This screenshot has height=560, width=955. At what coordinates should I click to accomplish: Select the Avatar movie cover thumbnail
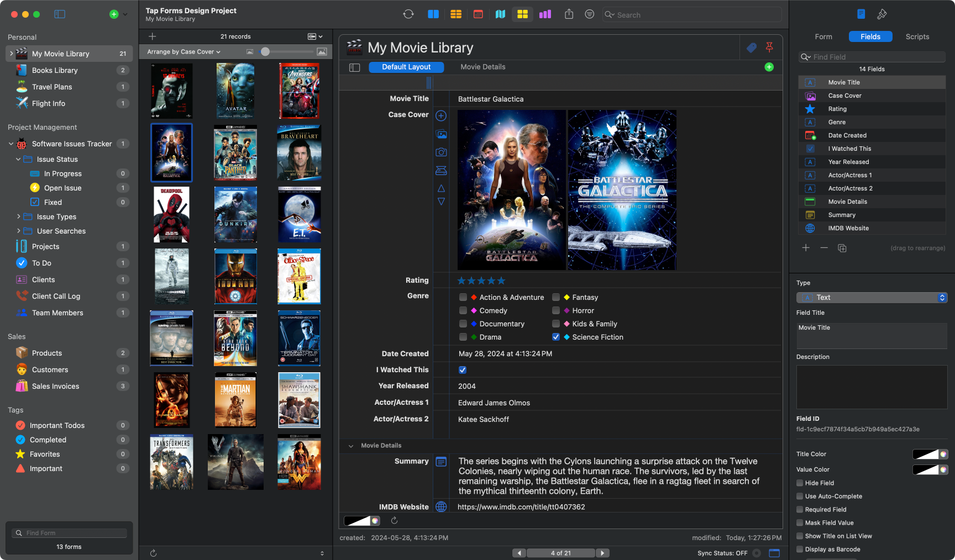[x=235, y=91]
